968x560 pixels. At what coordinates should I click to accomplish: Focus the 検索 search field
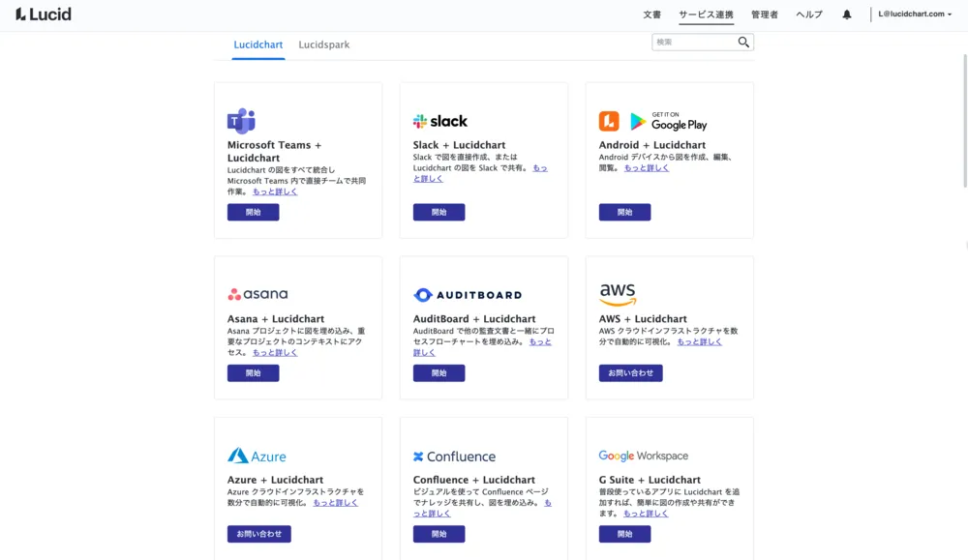(694, 43)
